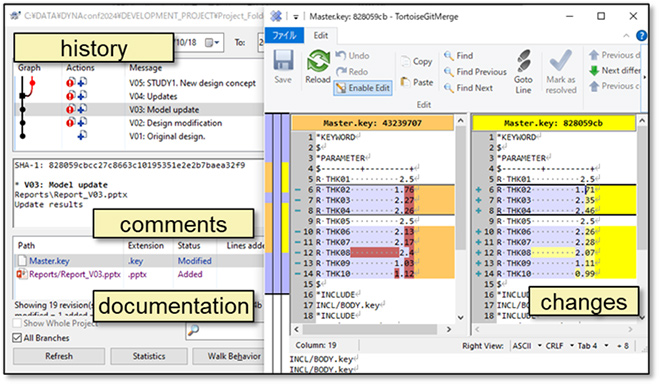The width and height of the screenshot is (660, 385).
Task: Click TortoiseGitMerge app icon in title bar
Action: [x=276, y=16]
